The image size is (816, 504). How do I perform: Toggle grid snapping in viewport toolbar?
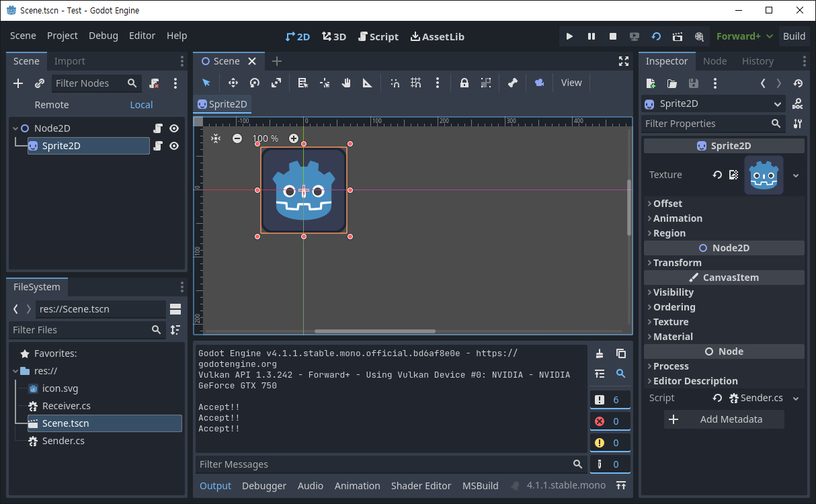[x=416, y=83]
